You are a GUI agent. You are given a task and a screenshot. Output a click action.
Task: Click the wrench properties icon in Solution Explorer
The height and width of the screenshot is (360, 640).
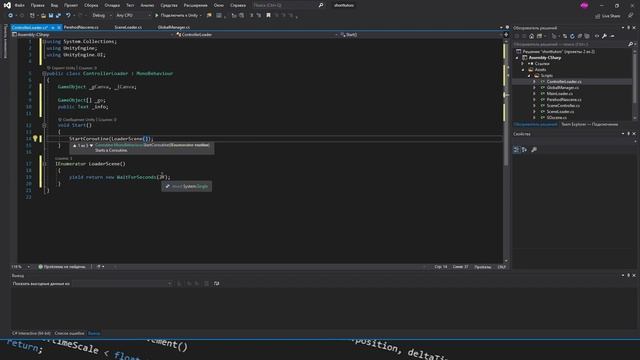pyautogui.click(x=604, y=36)
